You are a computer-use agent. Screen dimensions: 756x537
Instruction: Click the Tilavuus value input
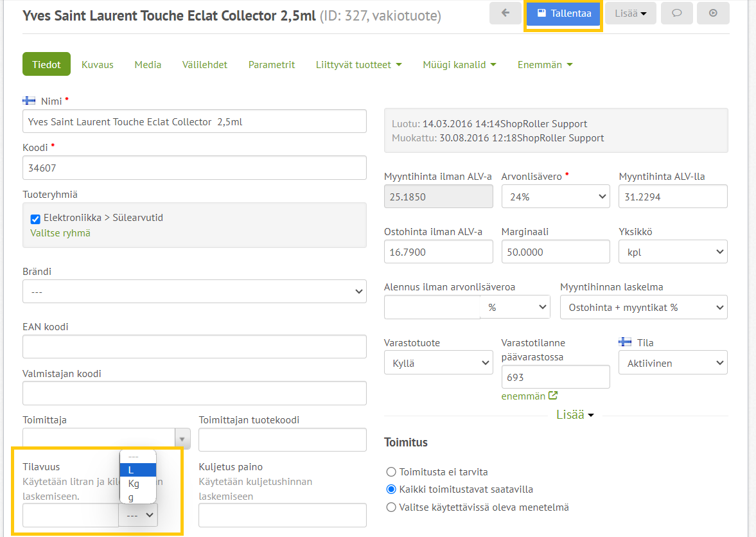pyautogui.click(x=71, y=515)
